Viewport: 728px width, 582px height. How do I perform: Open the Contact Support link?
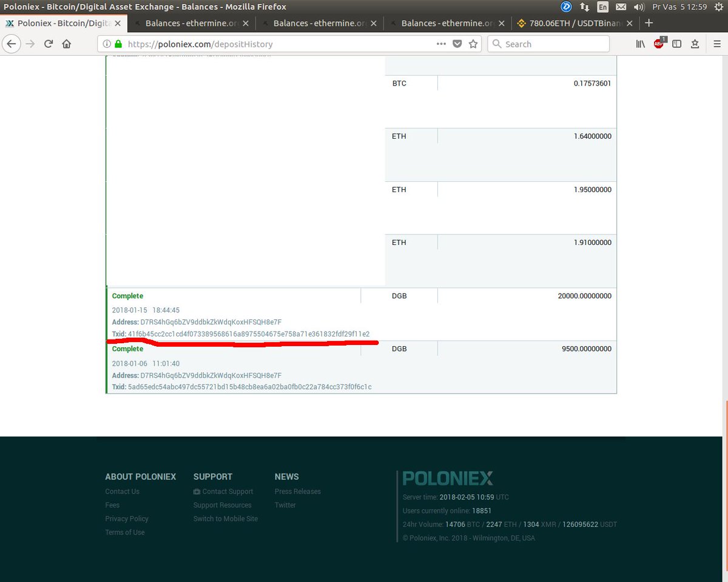pos(223,492)
